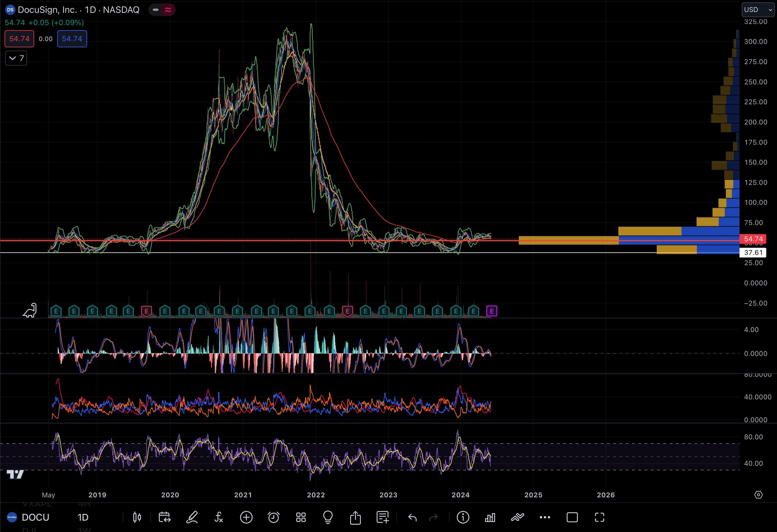Expand the collapsed indicators legend showing 7
This screenshot has height=532, width=777.
(x=16, y=58)
